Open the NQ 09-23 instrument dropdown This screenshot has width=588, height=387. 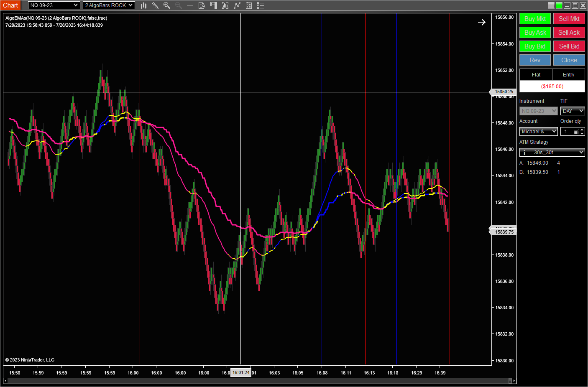pos(54,5)
